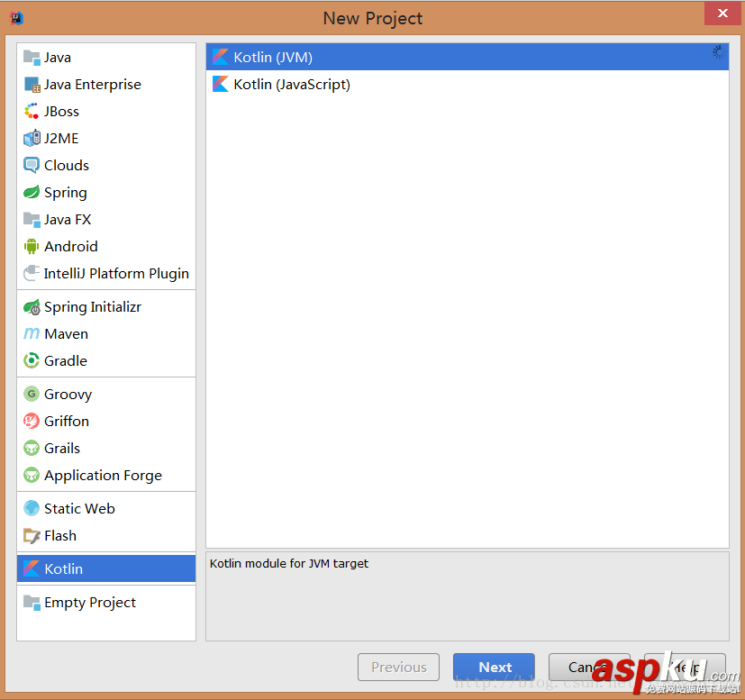745x700 pixels.
Task: Click the Java project type icon
Action: pyautogui.click(x=32, y=58)
